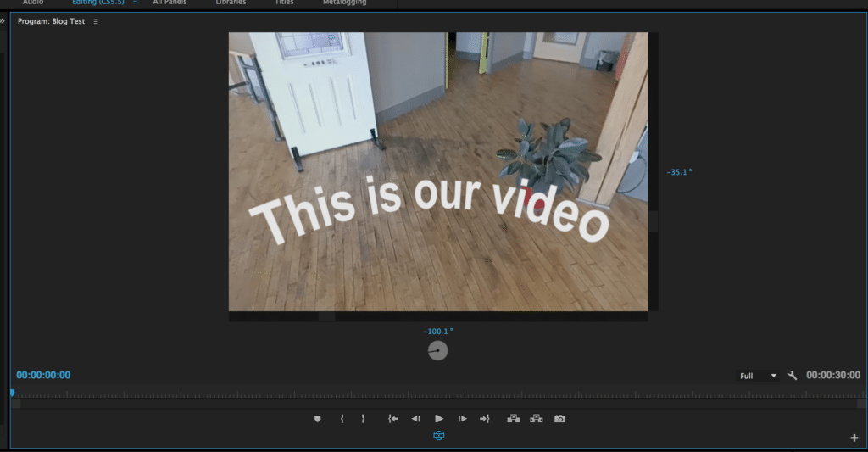Open the Full playback resolution dropdown

point(757,376)
